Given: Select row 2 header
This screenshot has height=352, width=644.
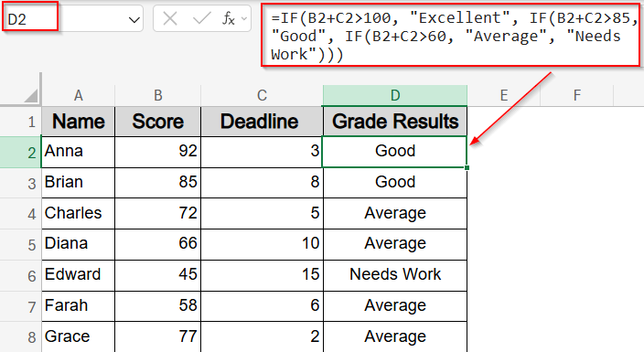Looking at the screenshot, I should 20,152.
